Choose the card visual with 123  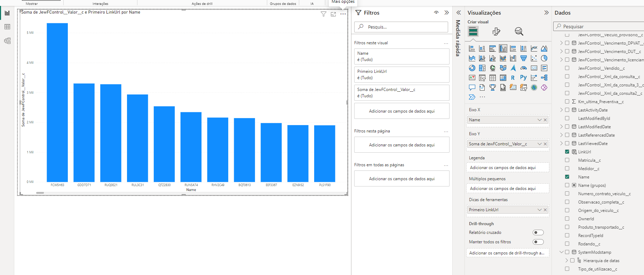coord(534,68)
